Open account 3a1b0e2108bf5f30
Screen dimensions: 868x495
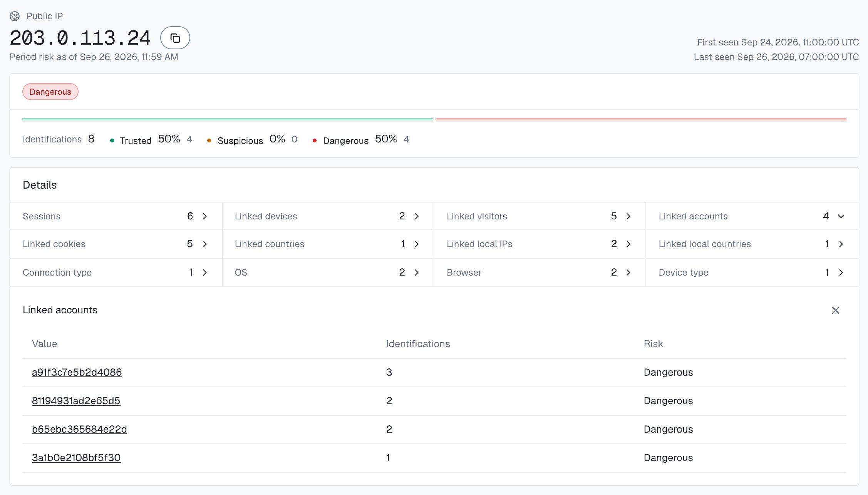pos(76,458)
